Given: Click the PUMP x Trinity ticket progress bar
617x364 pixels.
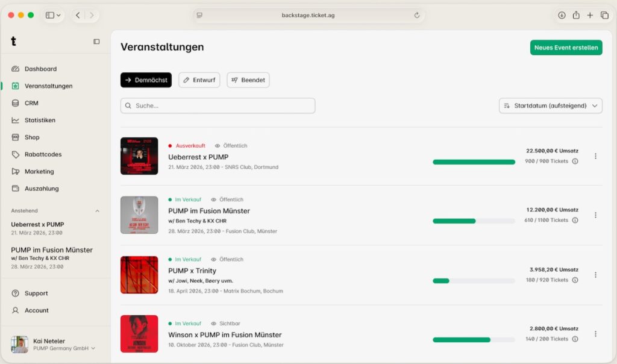Looking at the screenshot, I should (x=473, y=281).
